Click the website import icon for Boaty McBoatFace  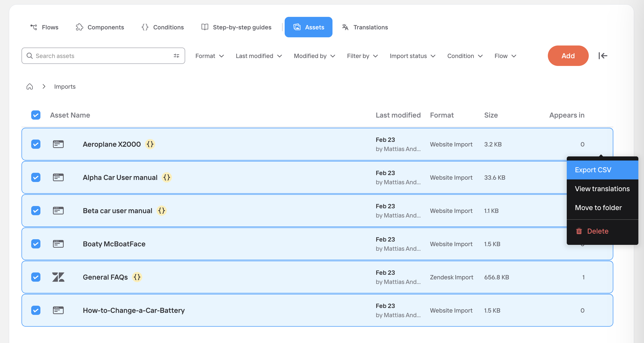click(58, 244)
